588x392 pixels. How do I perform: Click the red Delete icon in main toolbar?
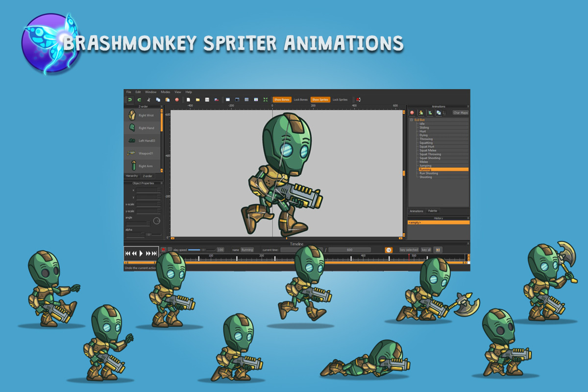click(x=177, y=99)
